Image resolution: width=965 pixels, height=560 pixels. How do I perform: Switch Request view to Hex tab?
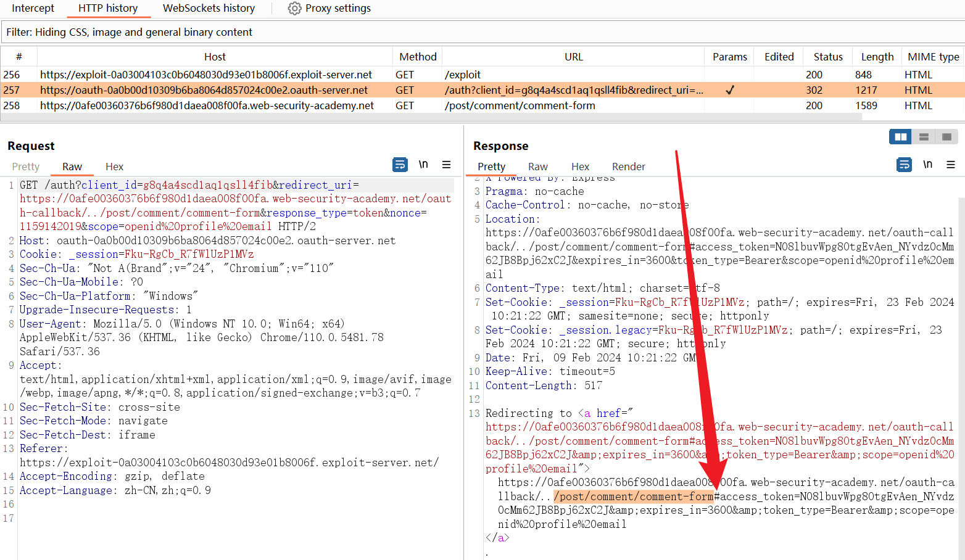click(x=114, y=167)
